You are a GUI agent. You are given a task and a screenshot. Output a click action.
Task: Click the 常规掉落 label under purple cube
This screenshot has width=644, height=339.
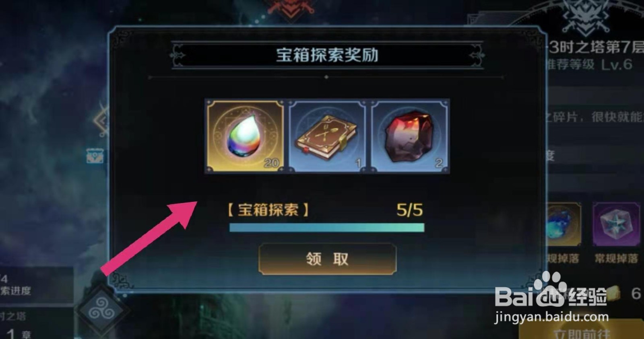click(x=616, y=258)
